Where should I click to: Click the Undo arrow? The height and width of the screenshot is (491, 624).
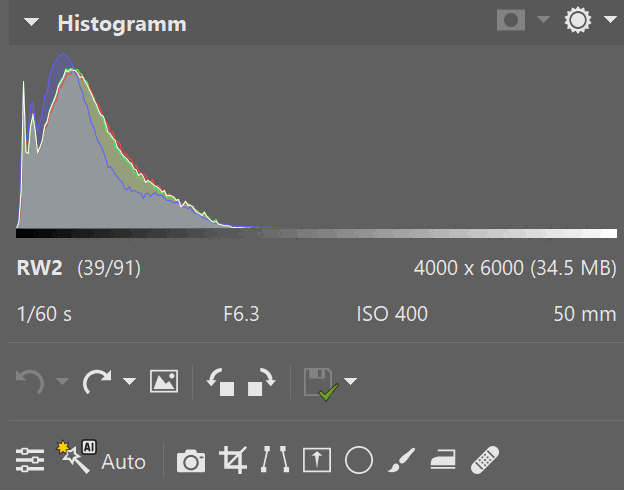tap(30, 381)
